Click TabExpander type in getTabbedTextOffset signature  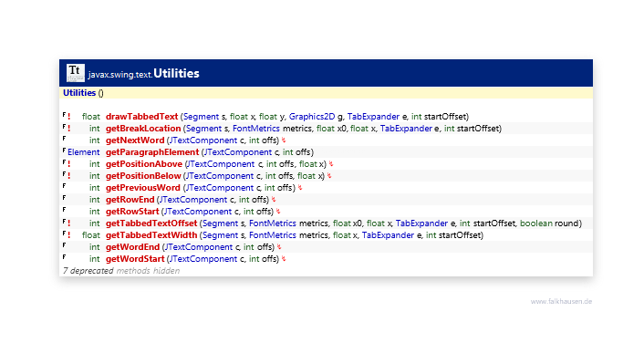click(x=421, y=223)
